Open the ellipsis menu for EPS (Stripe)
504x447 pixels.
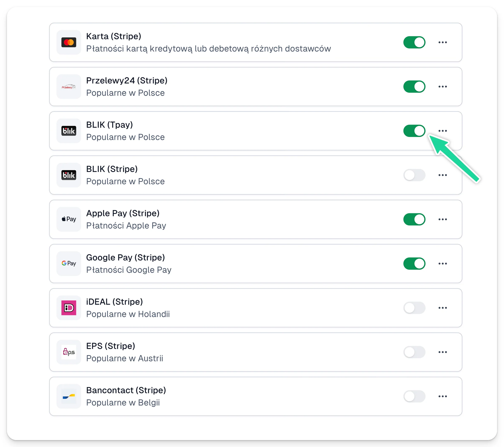click(x=443, y=352)
